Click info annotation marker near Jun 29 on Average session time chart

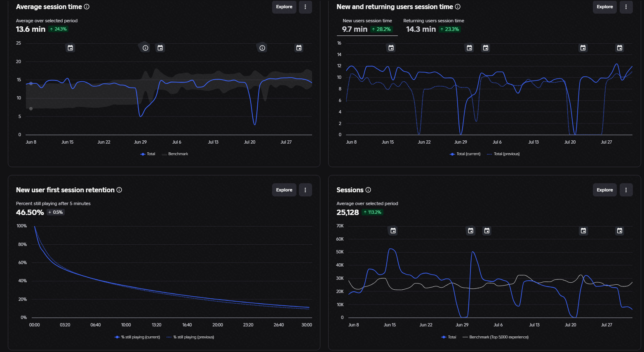(146, 48)
